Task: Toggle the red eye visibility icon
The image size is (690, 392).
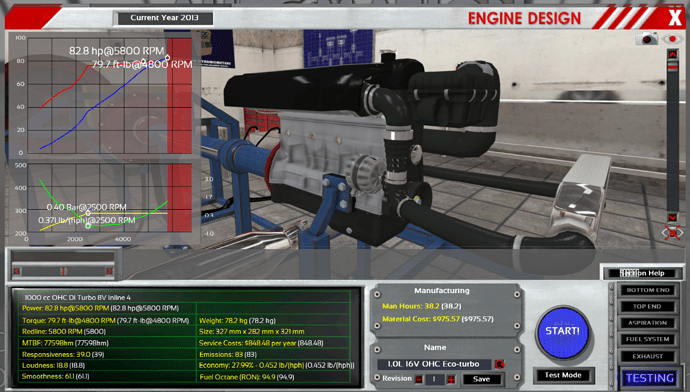Action: (x=672, y=39)
